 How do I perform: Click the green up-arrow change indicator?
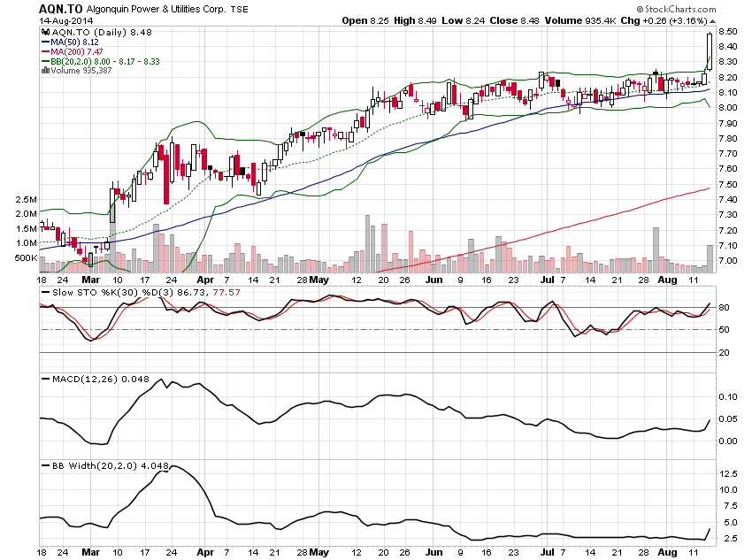tap(713, 21)
